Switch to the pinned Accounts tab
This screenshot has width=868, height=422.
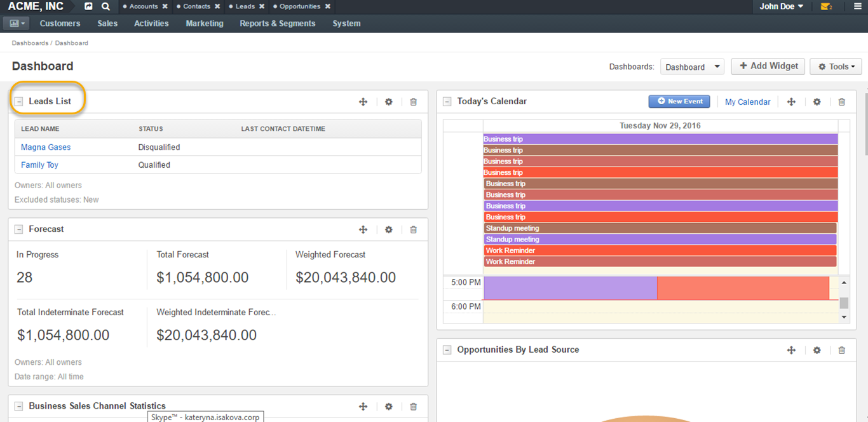tap(143, 6)
